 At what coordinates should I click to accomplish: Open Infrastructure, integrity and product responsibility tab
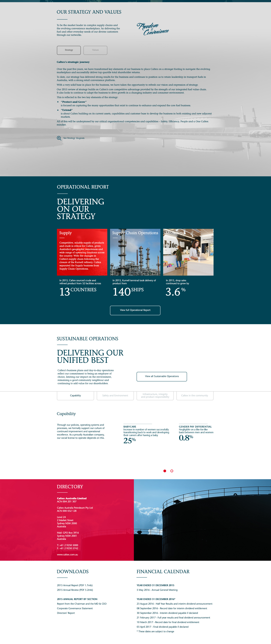(x=155, y=396)
